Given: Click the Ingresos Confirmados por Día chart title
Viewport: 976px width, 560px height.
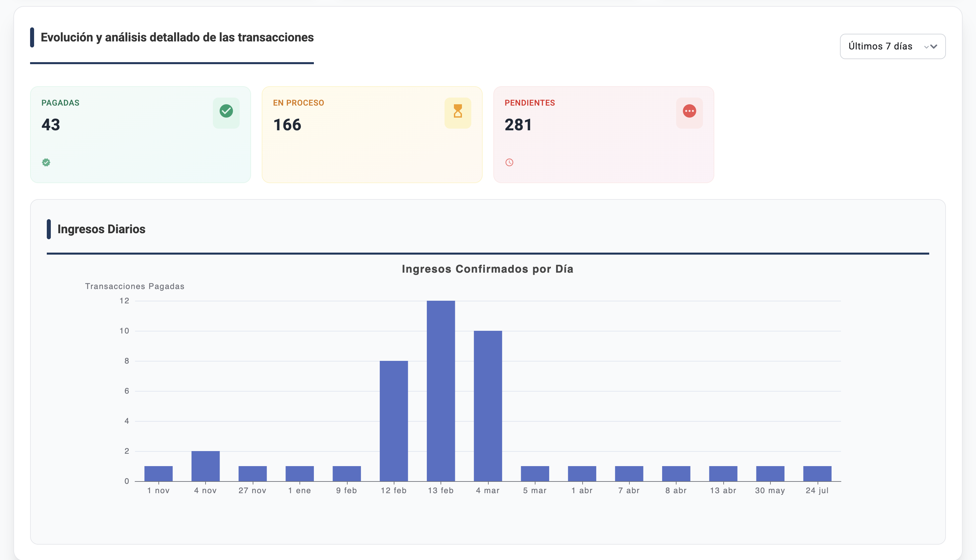Looking at the screenshot, I should 487,269.
